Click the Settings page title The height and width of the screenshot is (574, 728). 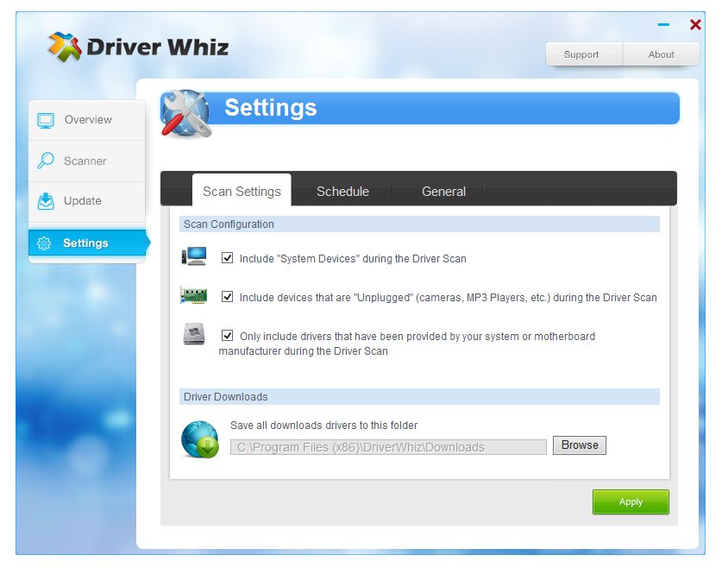point(270,108)
